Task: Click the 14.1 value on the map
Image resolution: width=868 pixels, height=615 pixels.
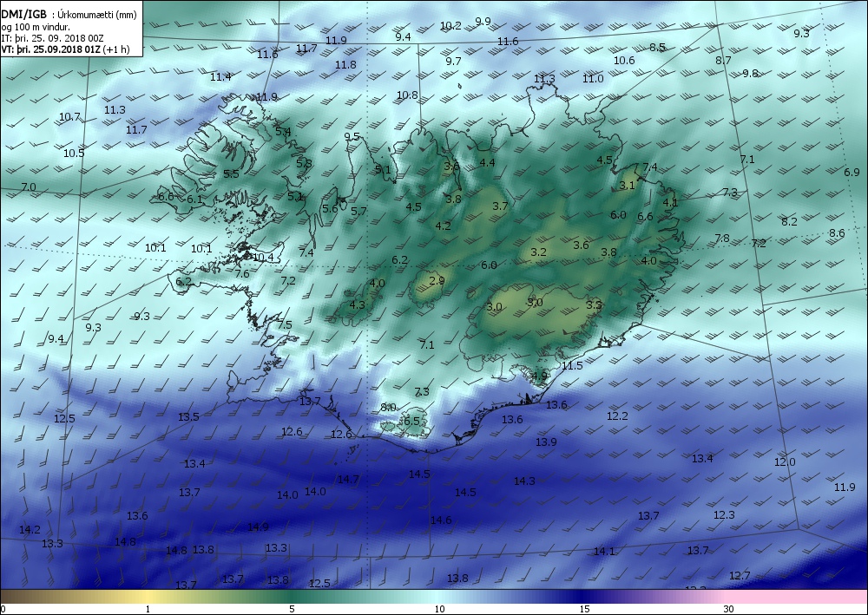Action: click(604, 551)
